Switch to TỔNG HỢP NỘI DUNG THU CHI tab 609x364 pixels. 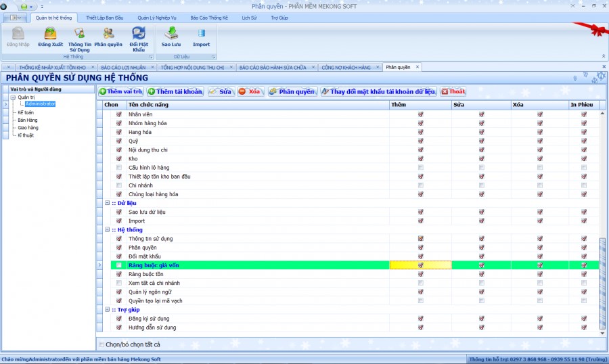193,68
